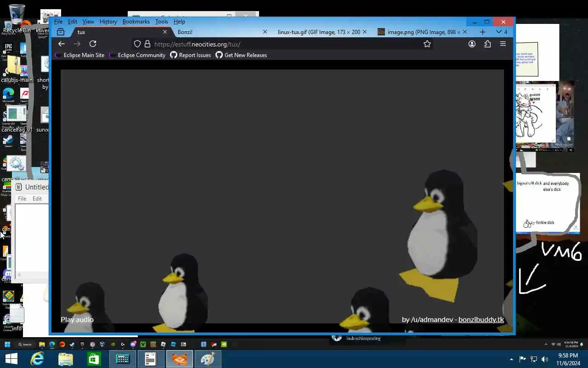Close the image.png tab
The image size is (588, 368).
[x=464, y=32]
